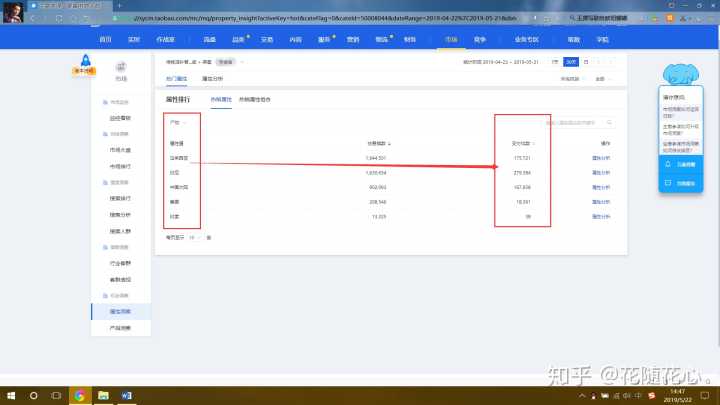Viewport: 720px width, 405px height.
Task: Open 竞争 in the top navigation bar
Action: click(x=480, y=39)
